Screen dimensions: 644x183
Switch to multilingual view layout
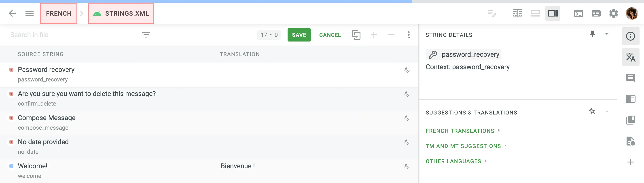[535, 13]
